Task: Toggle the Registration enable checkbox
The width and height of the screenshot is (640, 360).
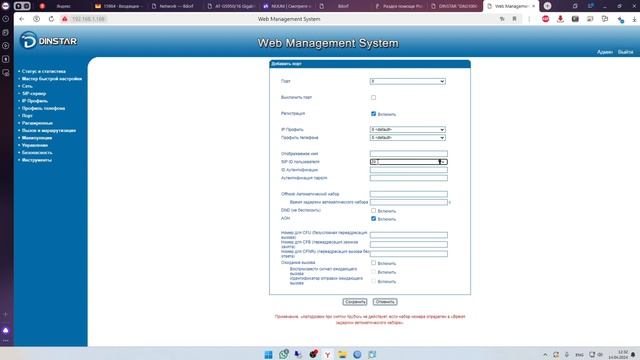Action: [x=373, y=113]
